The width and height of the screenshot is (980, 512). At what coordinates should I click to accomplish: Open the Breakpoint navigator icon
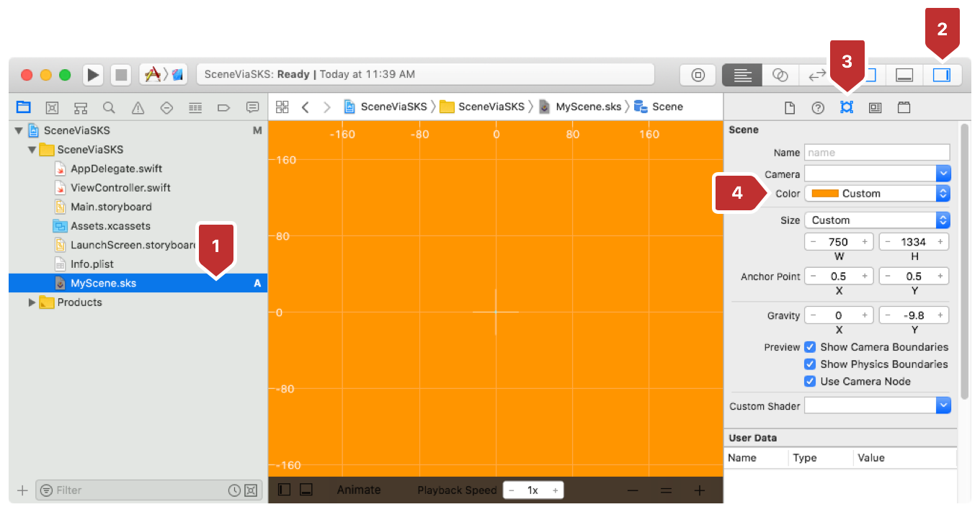pos(223,107)
